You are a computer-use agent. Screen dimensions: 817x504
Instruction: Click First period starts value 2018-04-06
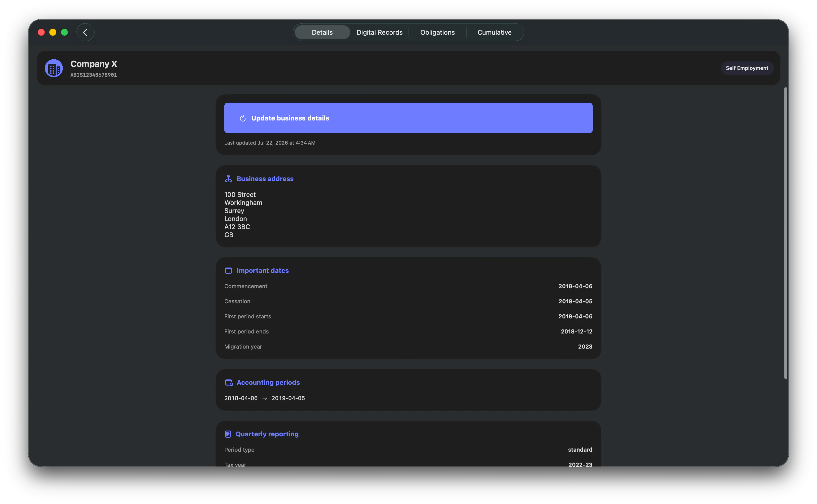pyautogui.click(x=575, y=317)
